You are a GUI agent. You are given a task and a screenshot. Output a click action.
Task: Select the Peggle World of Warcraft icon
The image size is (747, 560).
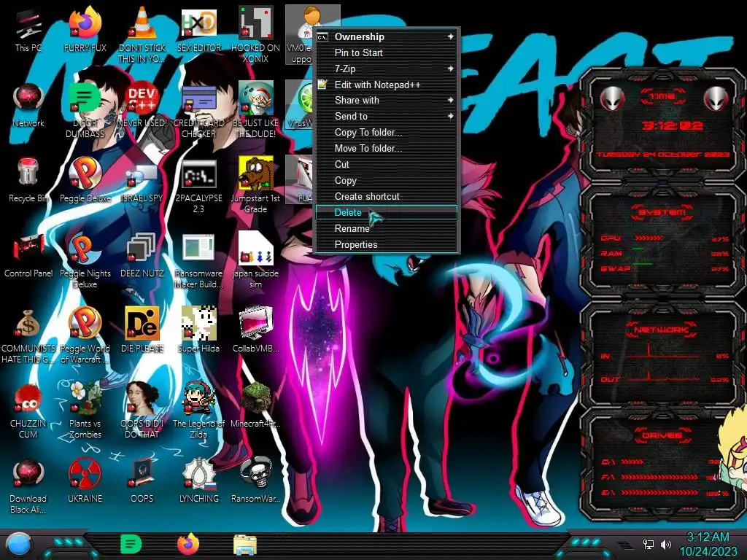(x=85, y=335)
